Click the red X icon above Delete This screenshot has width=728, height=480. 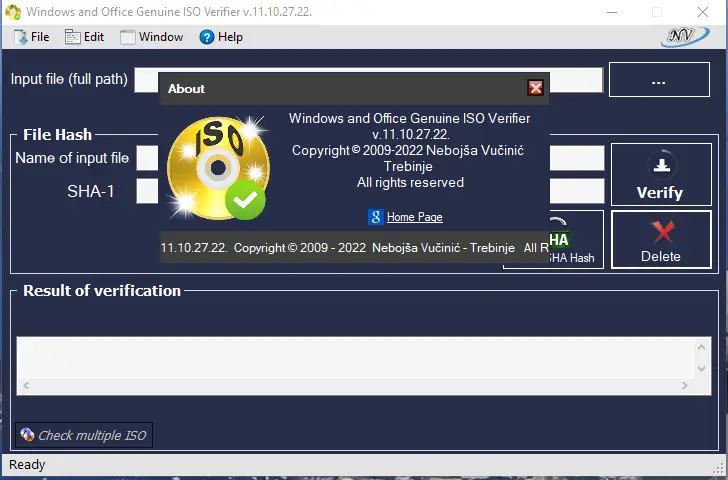[663, 232]
